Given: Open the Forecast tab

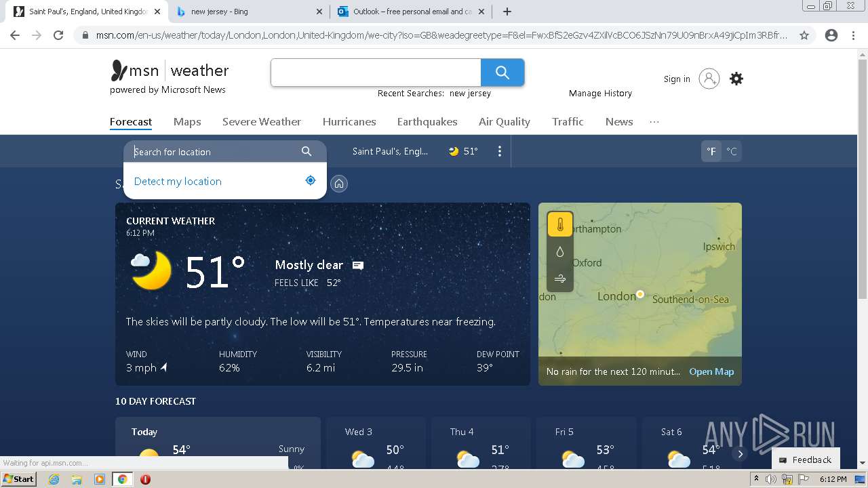Looking at the screenshot, I should click(131, 122).
